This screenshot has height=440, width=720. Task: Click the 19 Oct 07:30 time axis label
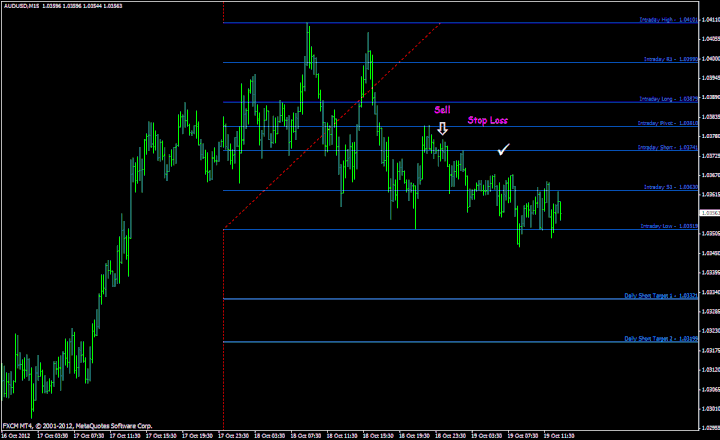[523, 435]
